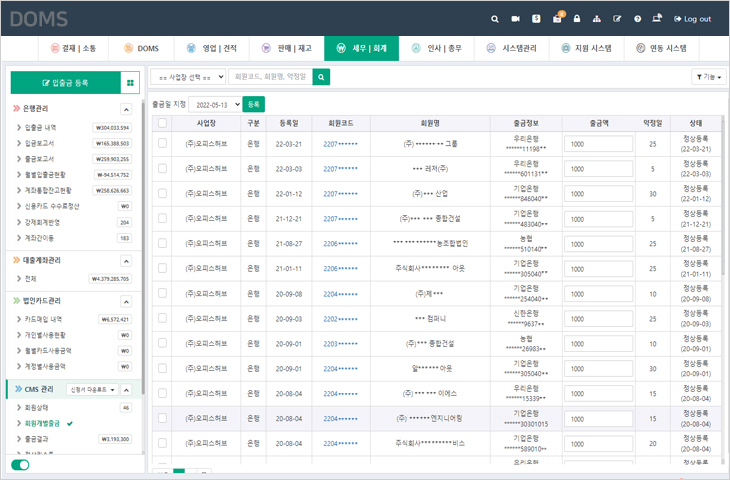Open 회원개별출금 under CMS 관리
The width and height of the screenshot is (730, 480).
pyautogui.click(x=42, y=424)
